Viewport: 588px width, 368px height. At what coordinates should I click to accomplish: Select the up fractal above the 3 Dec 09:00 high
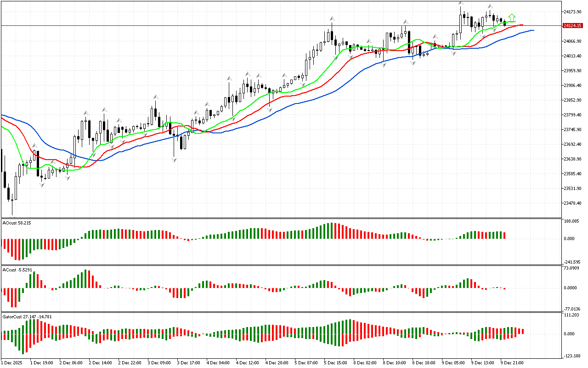tap(156, 97)
